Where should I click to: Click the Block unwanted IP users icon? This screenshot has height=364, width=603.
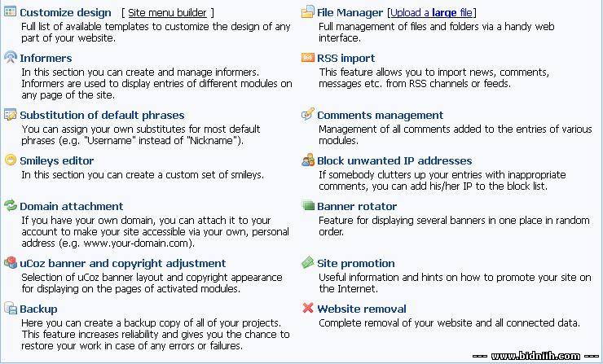point(308,160)
